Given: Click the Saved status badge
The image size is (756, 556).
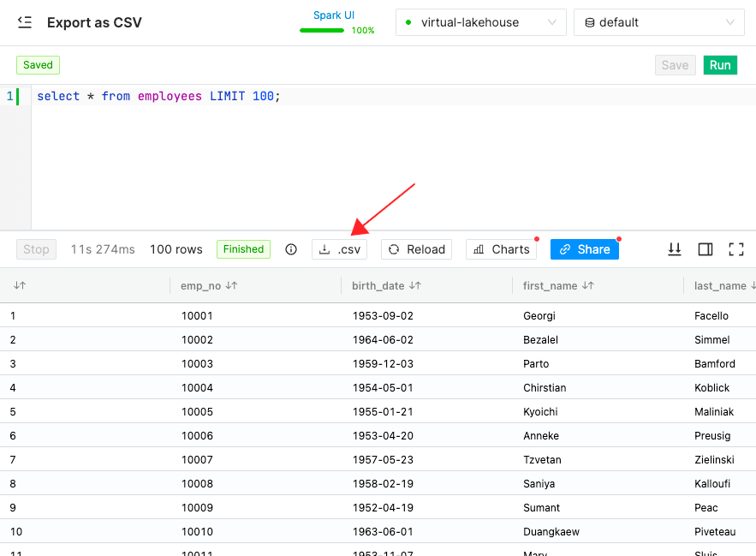Looking at the screenshot, I should tap(38, 65).
